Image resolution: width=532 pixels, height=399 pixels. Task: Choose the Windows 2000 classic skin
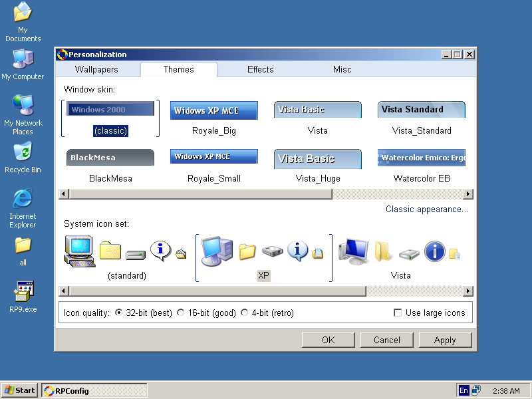(x=110, y=118)
